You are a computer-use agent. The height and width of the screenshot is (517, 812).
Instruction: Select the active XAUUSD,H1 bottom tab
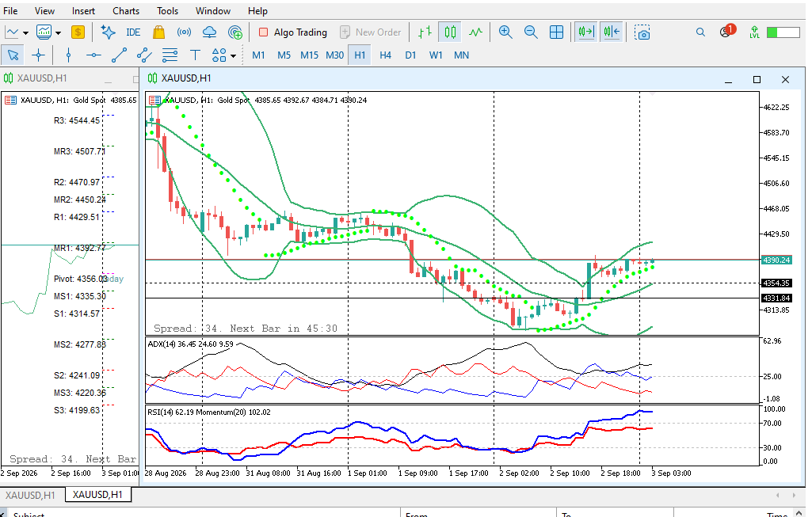[x=98, y=494]
